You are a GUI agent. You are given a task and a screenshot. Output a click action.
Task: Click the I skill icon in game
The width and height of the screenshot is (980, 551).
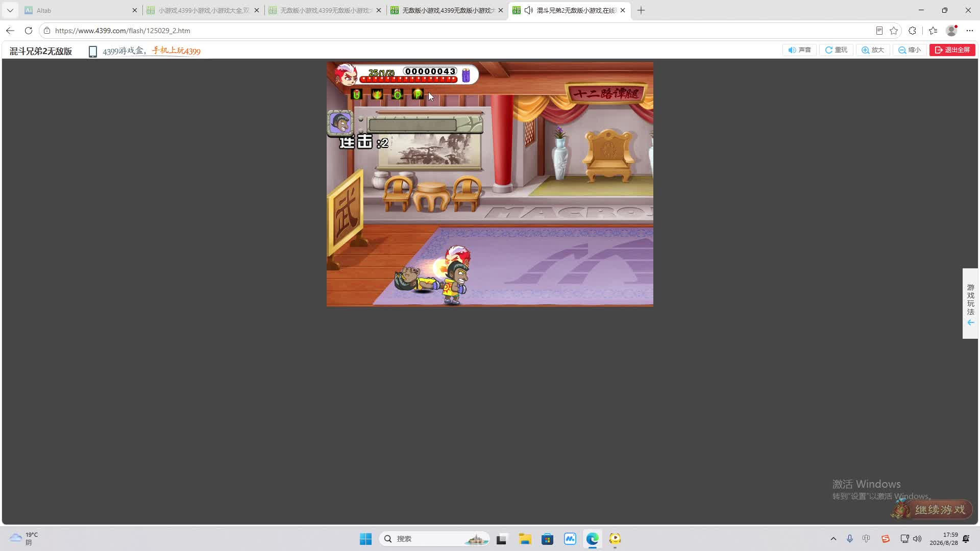(377, 94)
